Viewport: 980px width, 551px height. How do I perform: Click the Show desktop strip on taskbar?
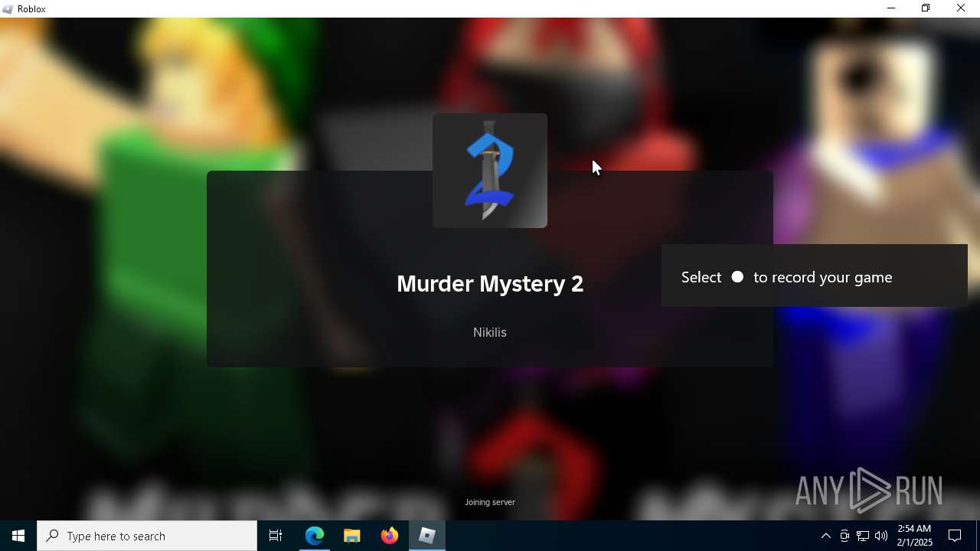click(x=978, y=536)
